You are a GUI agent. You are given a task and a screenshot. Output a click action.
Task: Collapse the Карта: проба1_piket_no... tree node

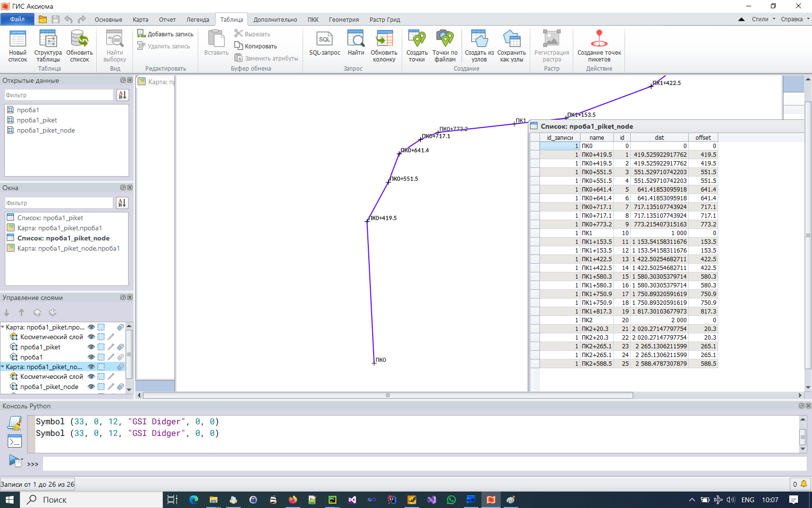click(x=3, y=367)
